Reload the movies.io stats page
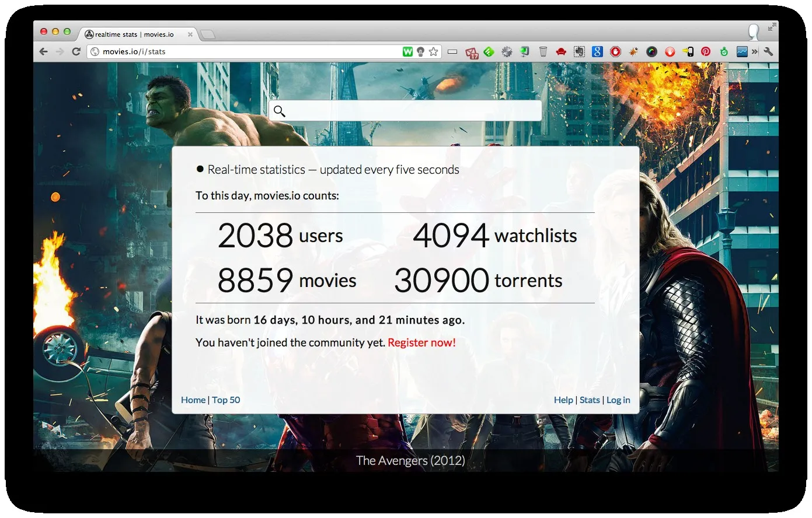Image resolution: width=812 pixels, height=518 pixels. (76, 52)
